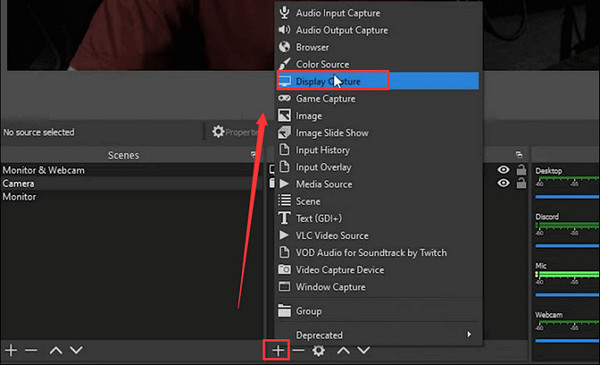Viewport: 600px width, 365px height.
Task: Click the Text (GDI+) T icon
Action: coord(284,218)
